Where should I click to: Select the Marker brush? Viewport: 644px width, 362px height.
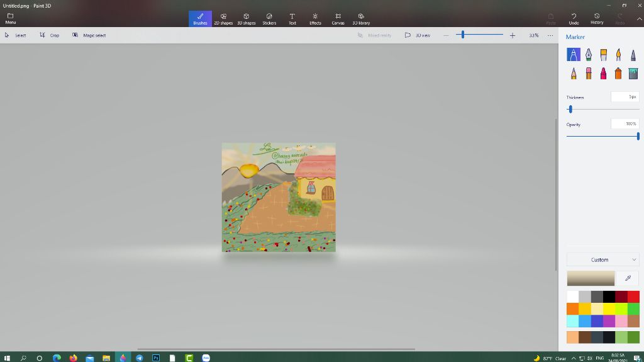574,54
